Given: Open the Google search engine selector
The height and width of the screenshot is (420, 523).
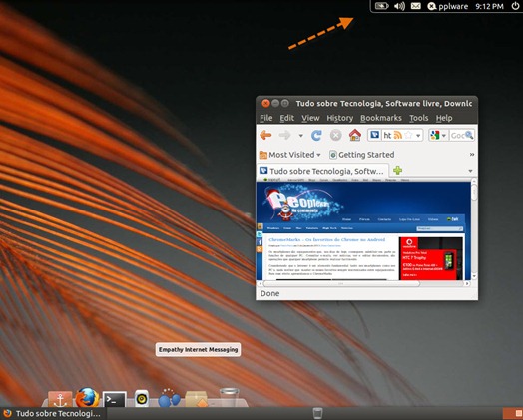Looking at the screenshot, I should tap(437, 135).
